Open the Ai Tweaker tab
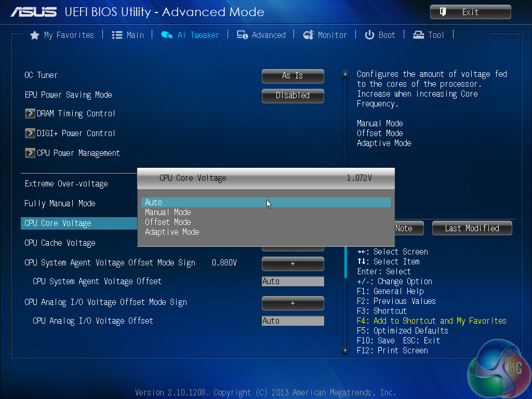Viewport: 532px width, 399px height. [x=190, y=35]
